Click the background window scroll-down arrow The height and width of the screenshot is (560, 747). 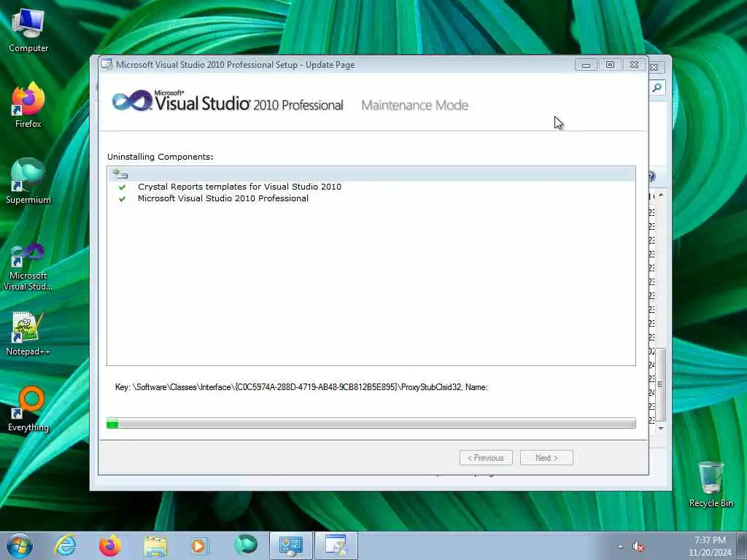(x=661, y=428)
